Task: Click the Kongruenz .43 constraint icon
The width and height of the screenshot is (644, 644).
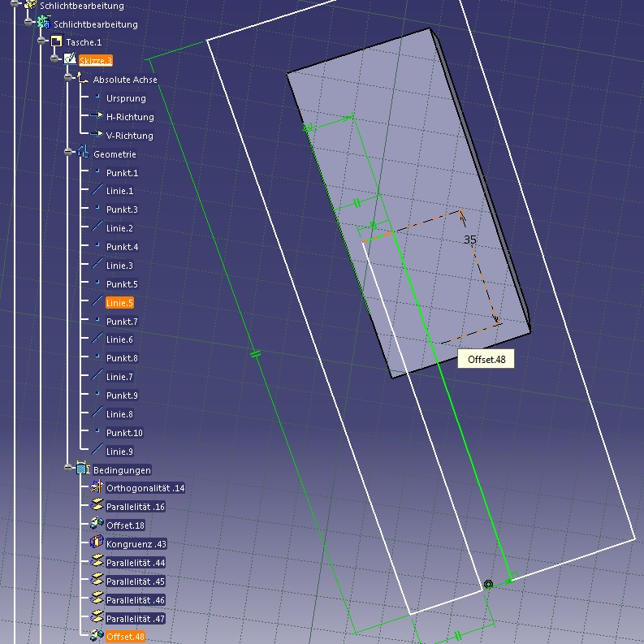Action: coord(97,542)
